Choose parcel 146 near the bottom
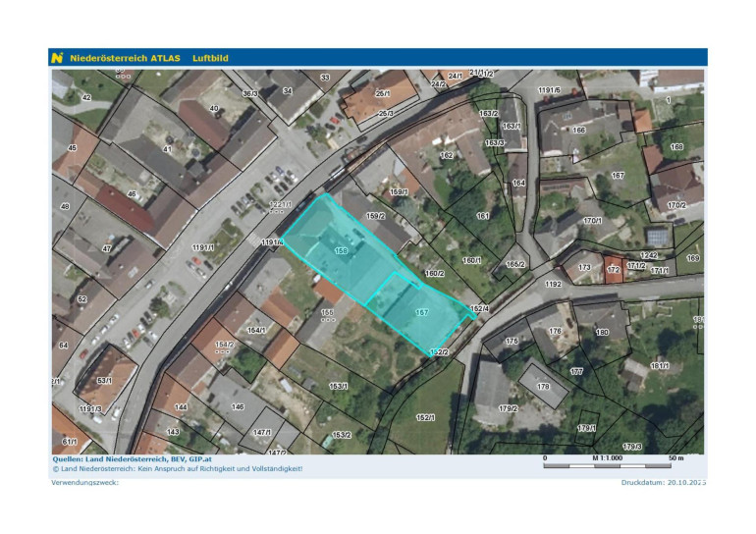This screenshot has height=534, width=756. click(x=237, y=406)
